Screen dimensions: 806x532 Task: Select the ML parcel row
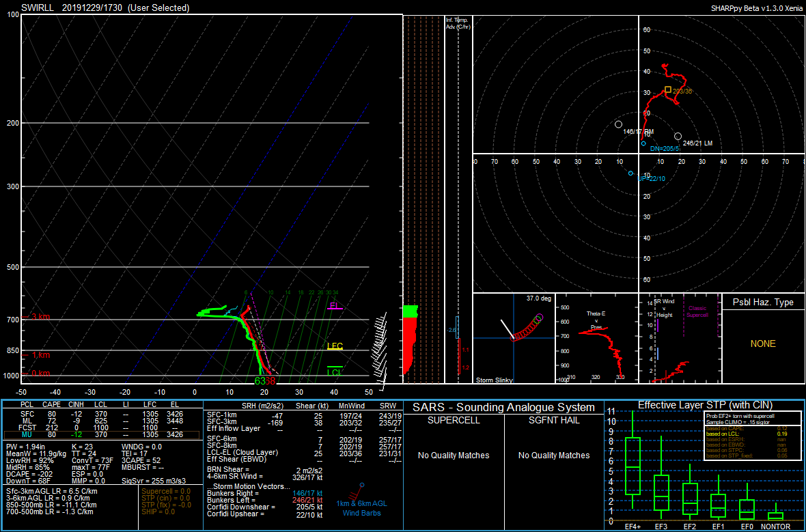coord(102,421)
